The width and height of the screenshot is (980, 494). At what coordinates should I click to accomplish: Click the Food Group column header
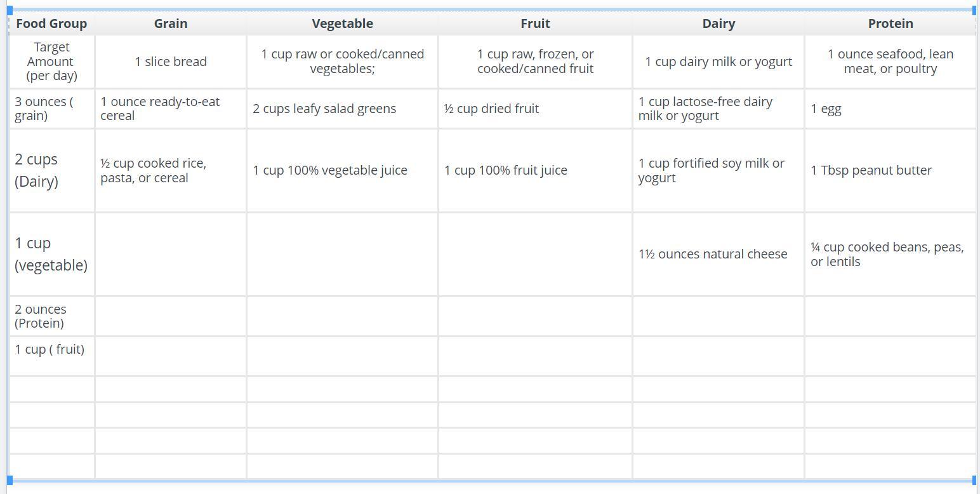click(x=51, y=23)
